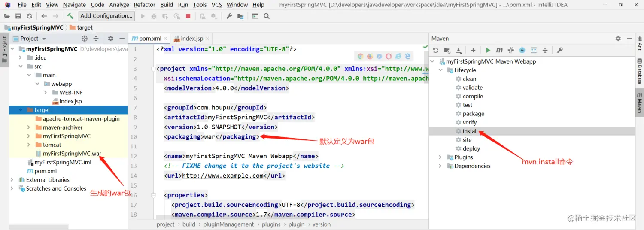Toggle the Project tool window side tab

(4, 49)
